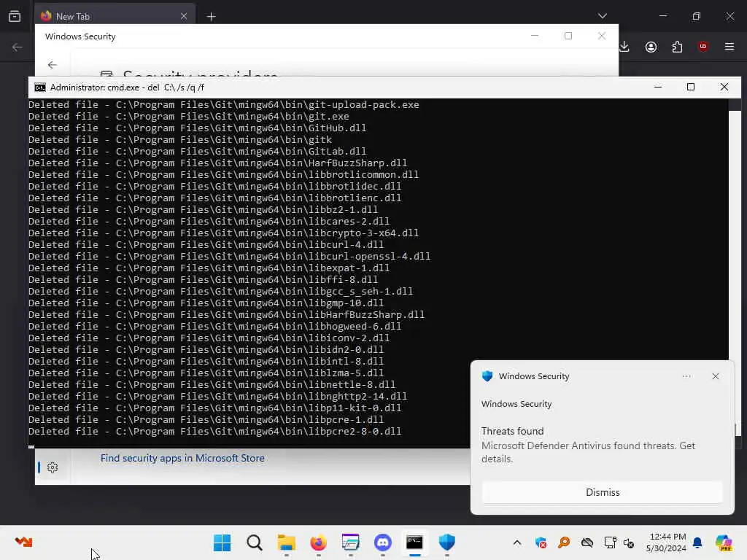Open notification options three-dot menu

point(686,376)
